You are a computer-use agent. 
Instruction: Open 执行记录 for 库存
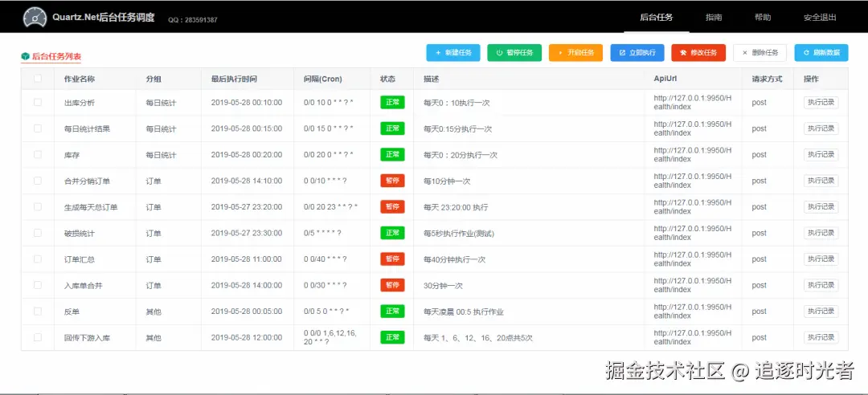point(821,154)
